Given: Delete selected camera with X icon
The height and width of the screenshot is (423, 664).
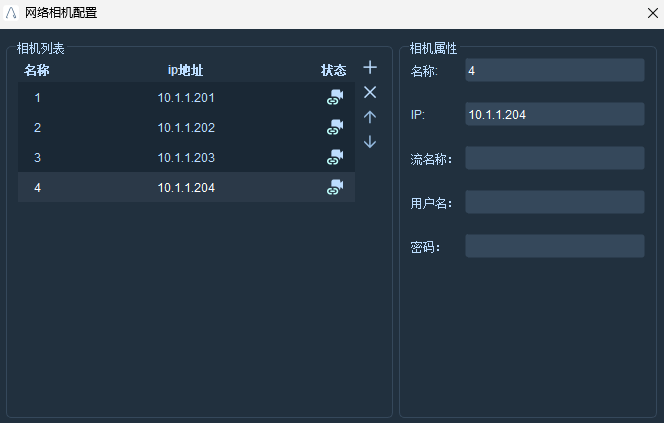Looking at the screenshot, I should [370, 92].
